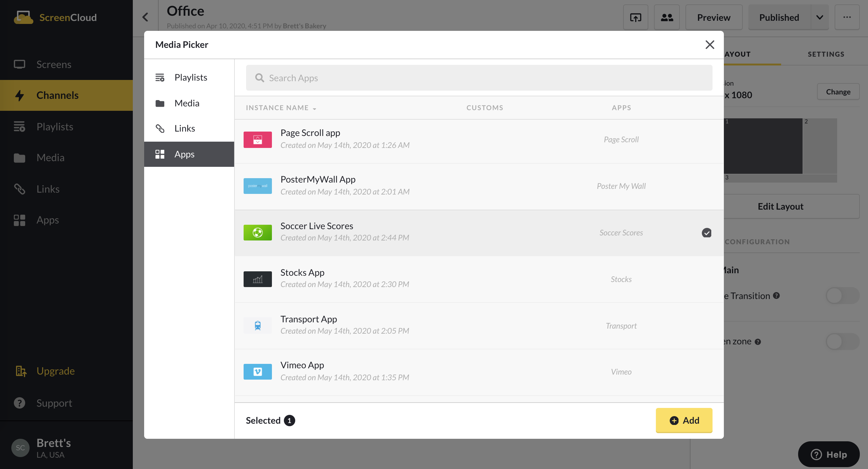
Task: Click the Transport App train icon
Action: click(x=257, y=325)
